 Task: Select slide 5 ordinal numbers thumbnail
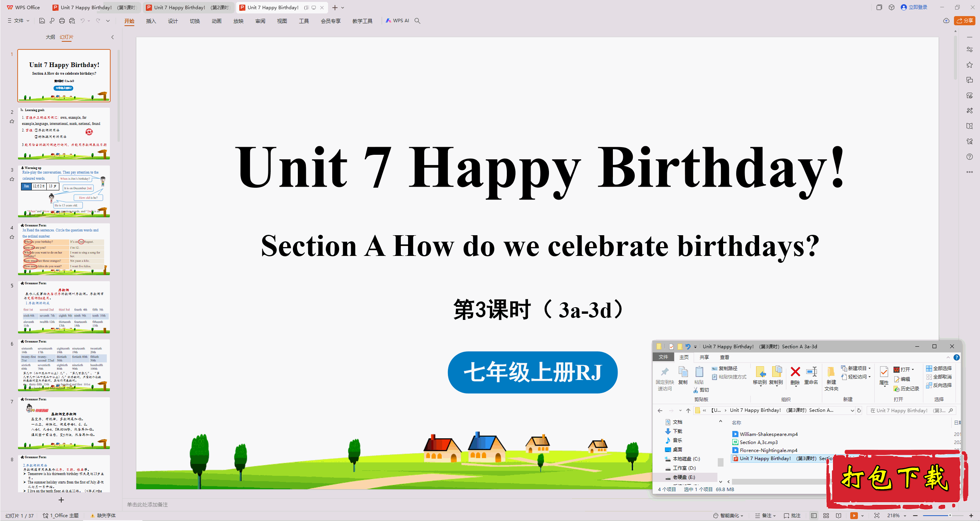(64, 307)
